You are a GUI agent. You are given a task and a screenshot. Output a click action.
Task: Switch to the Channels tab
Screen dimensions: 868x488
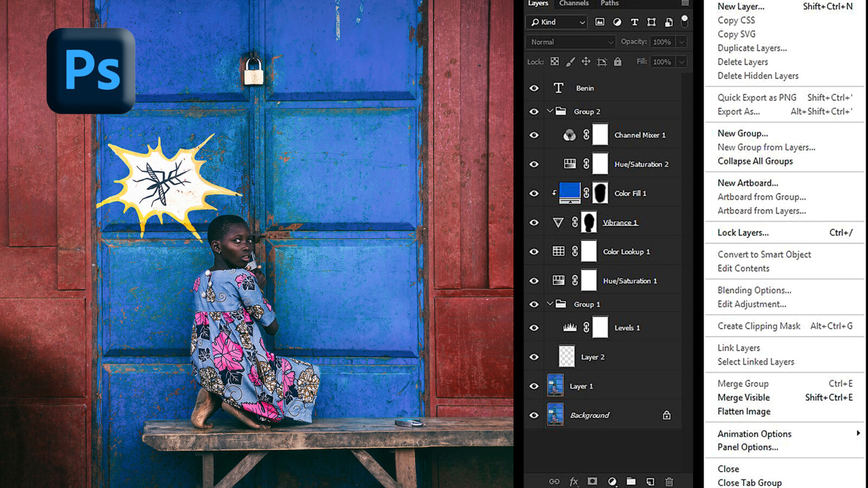pyautogui.click(x=573, y=3)
